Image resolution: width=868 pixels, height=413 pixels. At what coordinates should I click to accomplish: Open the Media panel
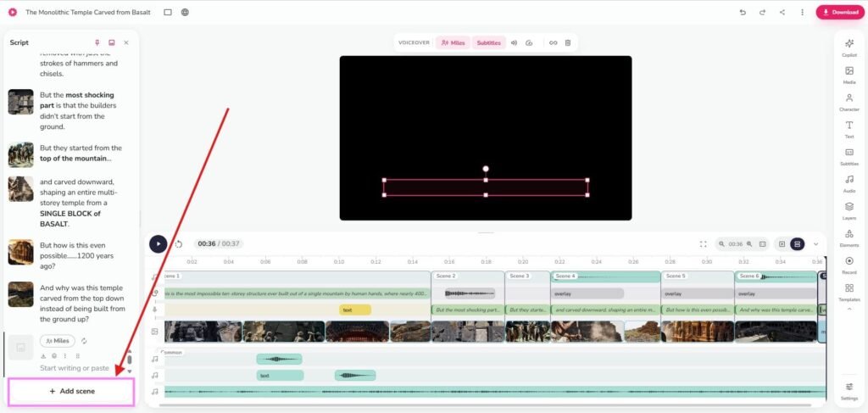(x=849, y=75)
